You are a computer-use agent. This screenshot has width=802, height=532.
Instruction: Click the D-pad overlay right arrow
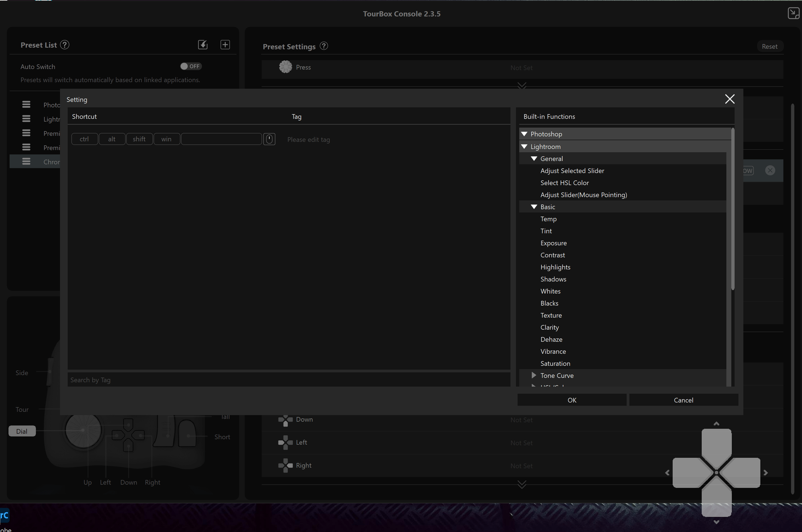[766, 473]
